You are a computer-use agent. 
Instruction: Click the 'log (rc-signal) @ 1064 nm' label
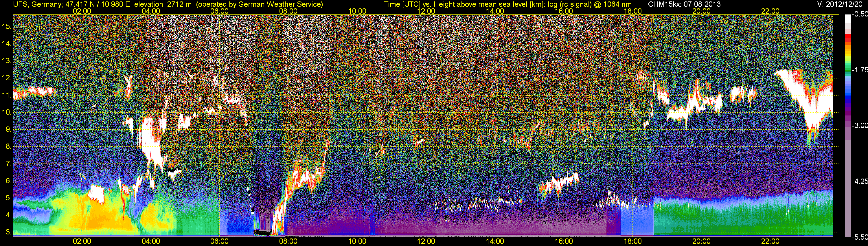(x=590, y=4)
